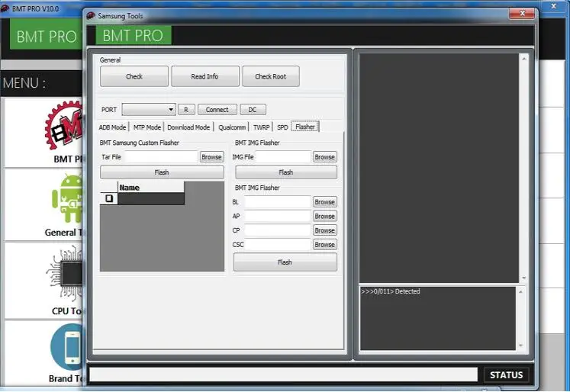Image resolution: width=570 pixels, height=392 pixels.
Task: Click the Name column header
Action: 151,188
